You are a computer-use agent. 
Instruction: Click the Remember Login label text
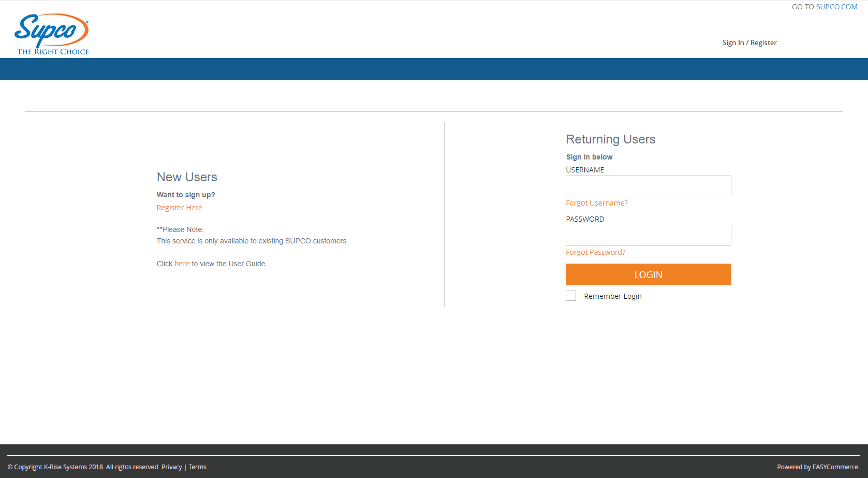[612, 296]
